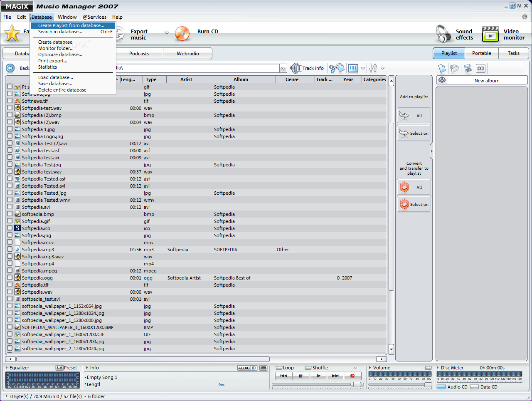Screen dimensions: 532x401
Task: Click the DJ mode icon
Action: coord(480,69)
